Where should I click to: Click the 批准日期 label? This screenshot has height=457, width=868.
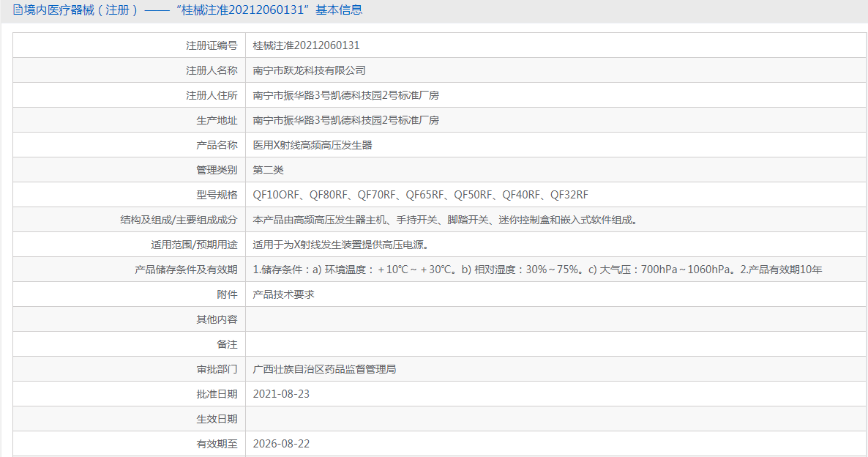[217, 395]
